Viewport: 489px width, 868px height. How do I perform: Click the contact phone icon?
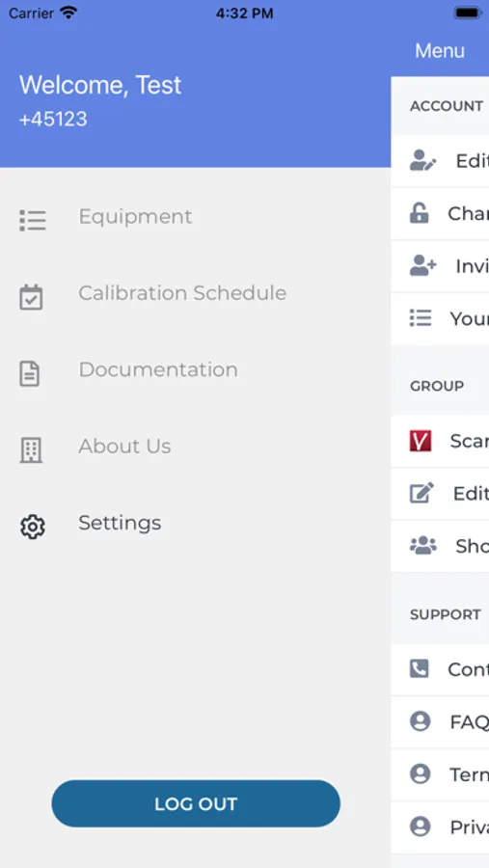click(420, 668)
